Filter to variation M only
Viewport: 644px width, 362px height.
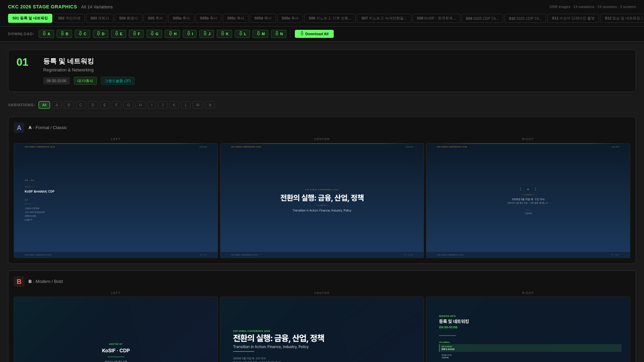(198, 105)
